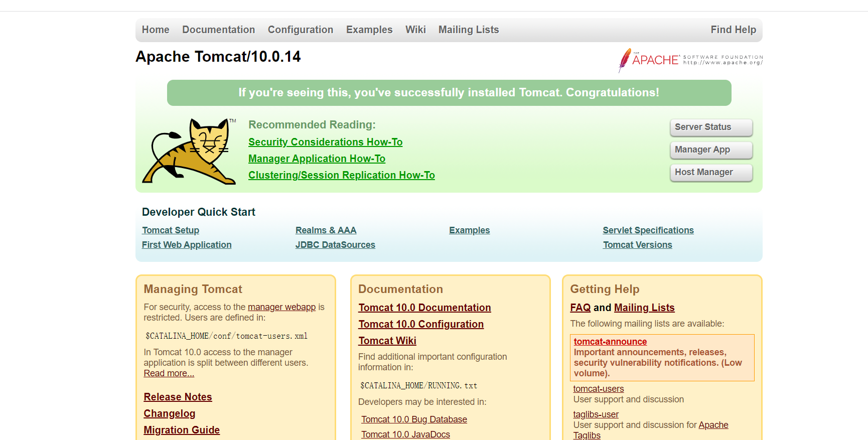This screenshot has height=440, width=868.
Task: Click the Apache Tomcat/10.0.14 heading
Action: [218, 57]
